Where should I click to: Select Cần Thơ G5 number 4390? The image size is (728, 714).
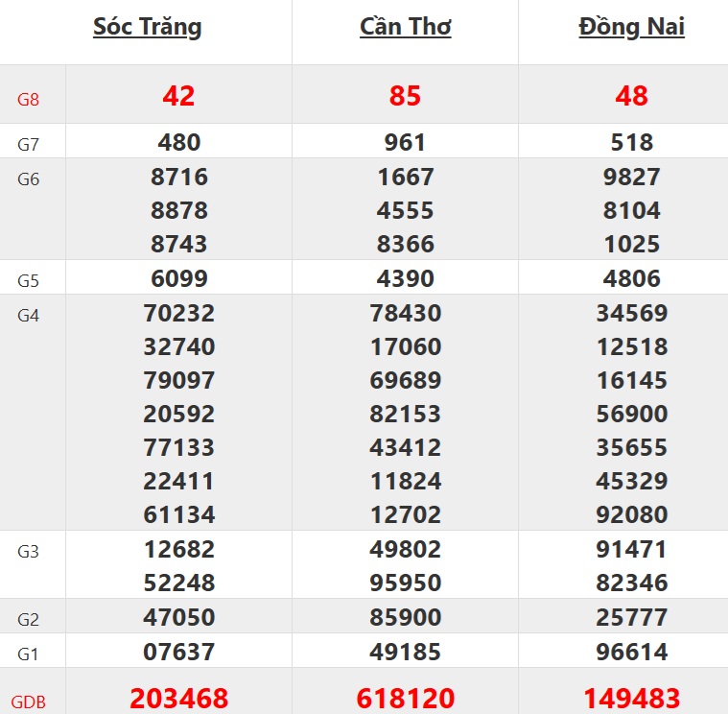coord(406,279)
